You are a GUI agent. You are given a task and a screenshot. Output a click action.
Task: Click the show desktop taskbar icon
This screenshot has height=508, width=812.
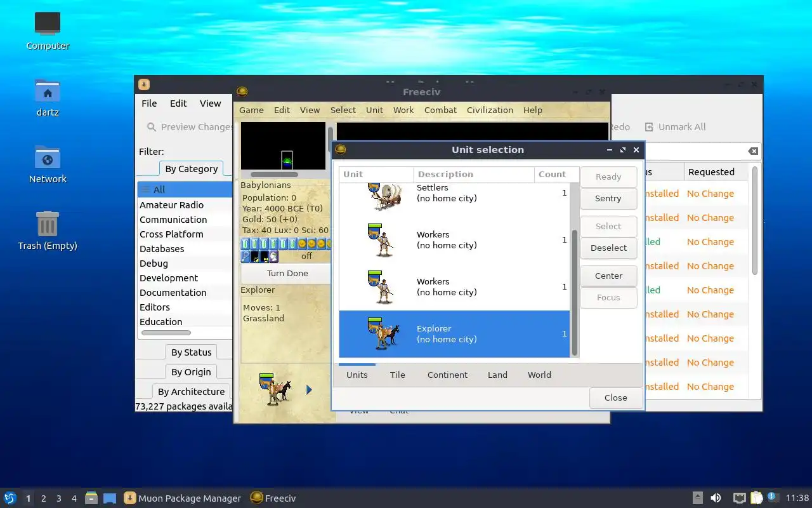[110, 498]
